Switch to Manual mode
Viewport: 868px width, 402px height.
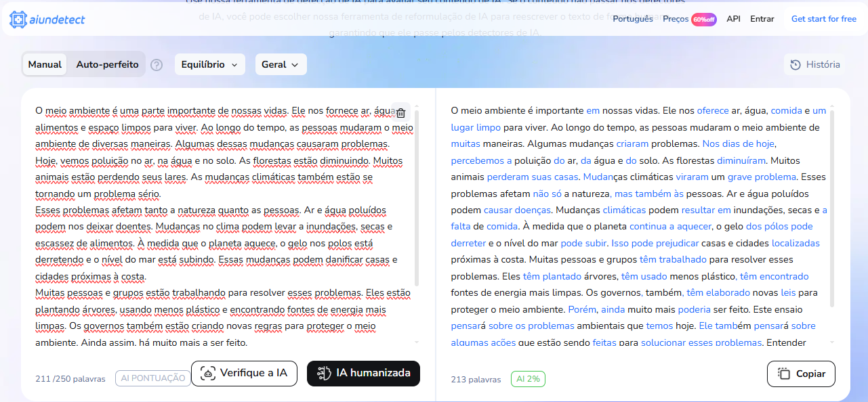(45, 65)
